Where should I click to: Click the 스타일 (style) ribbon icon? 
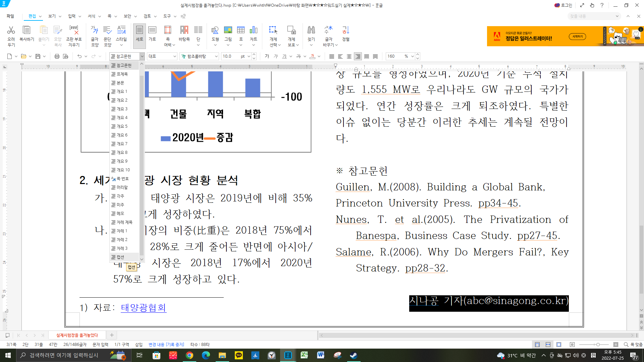[121, 30]
